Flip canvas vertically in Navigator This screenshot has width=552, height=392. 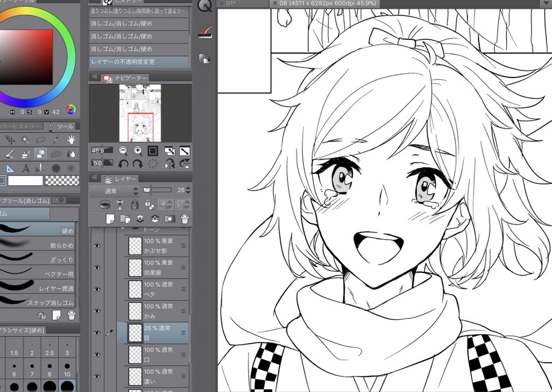(x=185, y=164)
